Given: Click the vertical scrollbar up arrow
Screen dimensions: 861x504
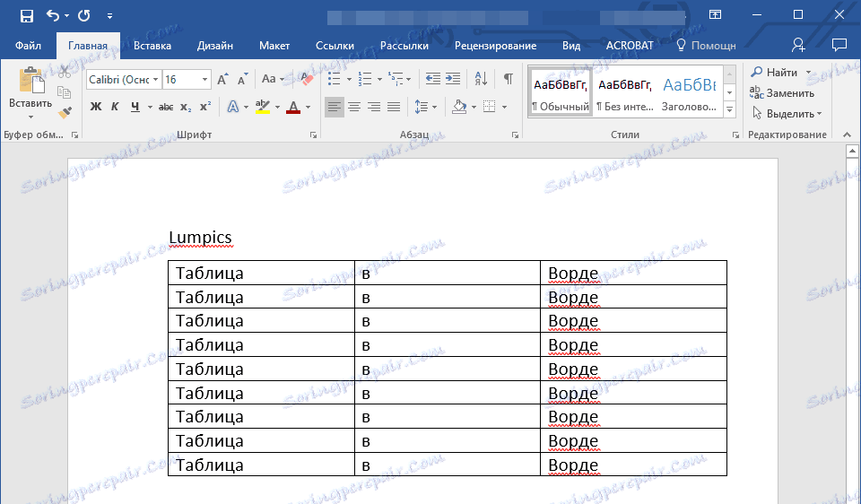Looking at the screenshot, I should point(852,151).
